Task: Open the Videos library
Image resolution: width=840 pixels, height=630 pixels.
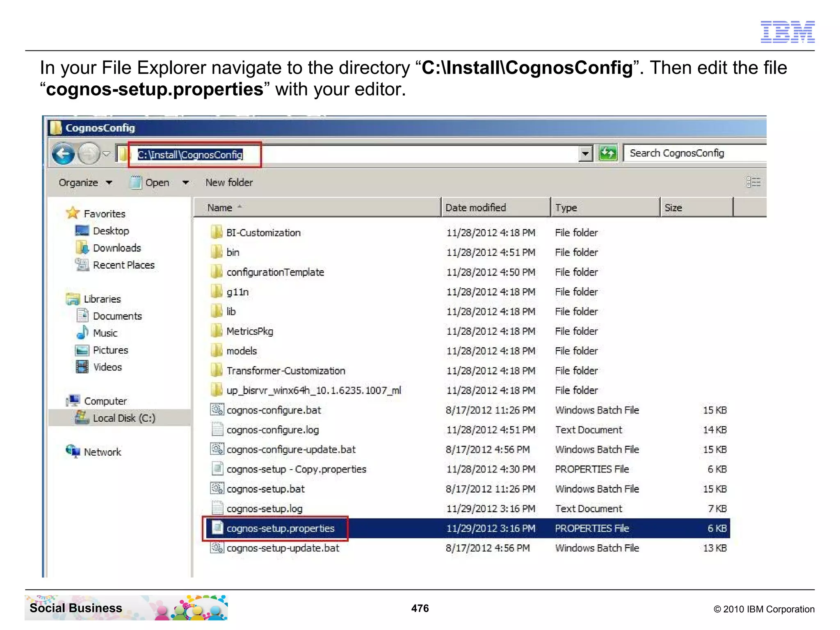Action: click(x=107, y=367)
